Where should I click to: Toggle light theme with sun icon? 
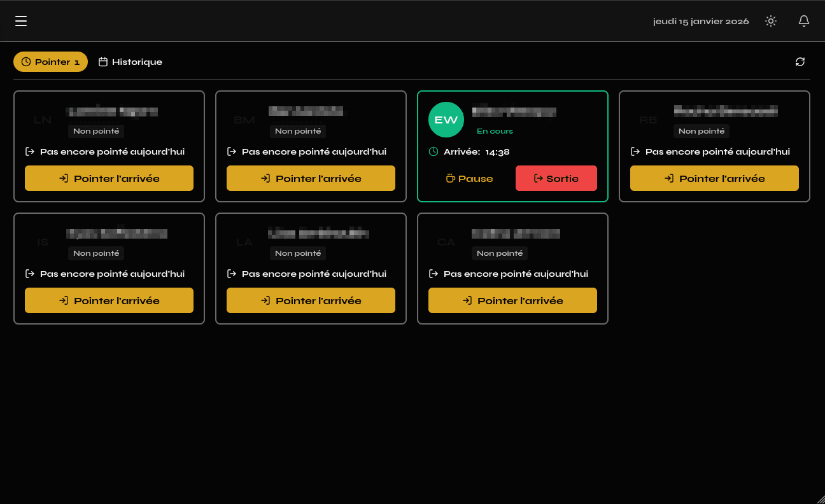pos(771,21)
